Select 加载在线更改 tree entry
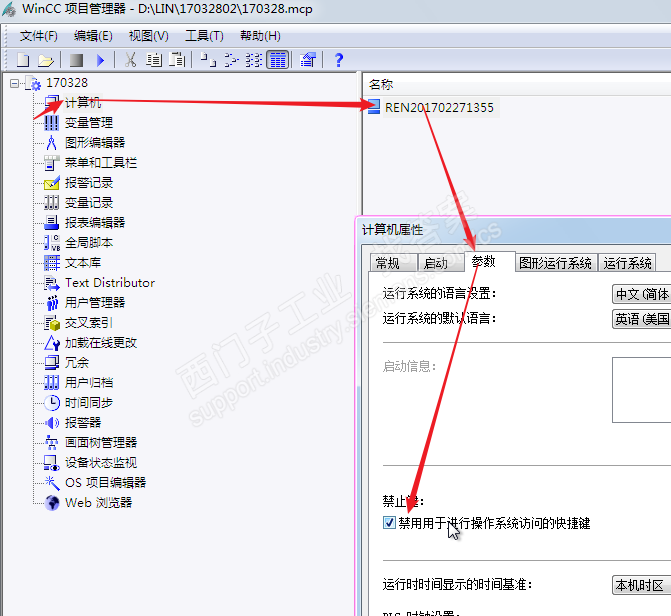The height and width of the screenshot is (616, 671). pyautogui.click(x=101, y=343)
